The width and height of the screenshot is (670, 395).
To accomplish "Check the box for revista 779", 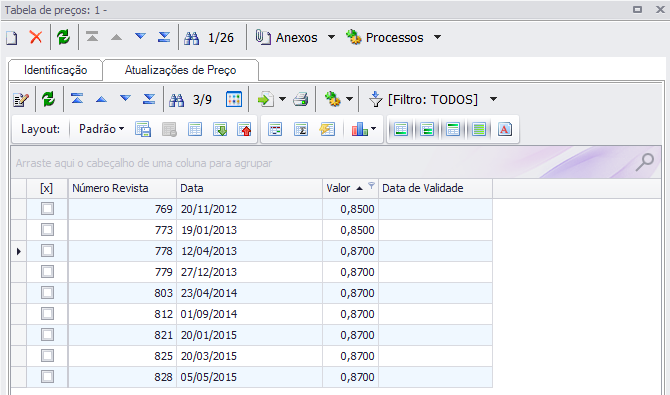I will tap(47, 271).
